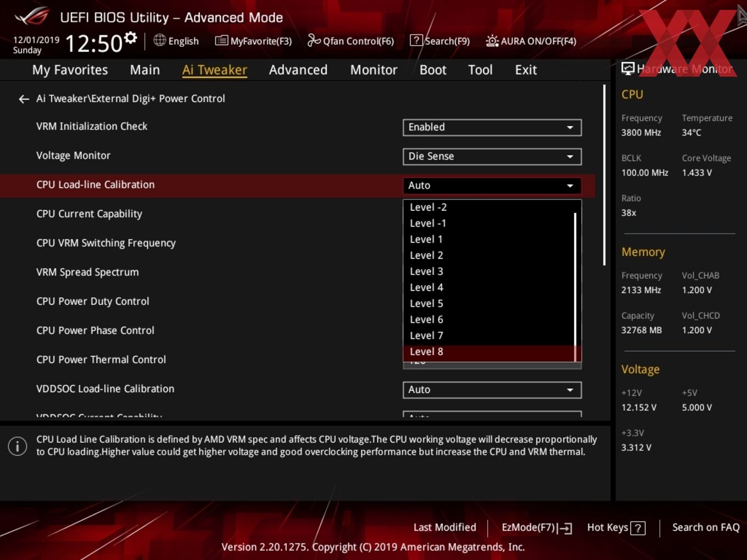This screenshot has width=747, height=560.
Task: Choose Level -1 option
Action: pyautogui.click(x=489, y=223)
